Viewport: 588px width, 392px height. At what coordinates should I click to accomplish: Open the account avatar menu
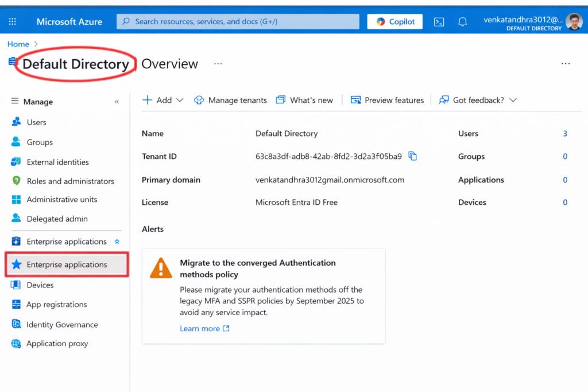coord(574,22)
